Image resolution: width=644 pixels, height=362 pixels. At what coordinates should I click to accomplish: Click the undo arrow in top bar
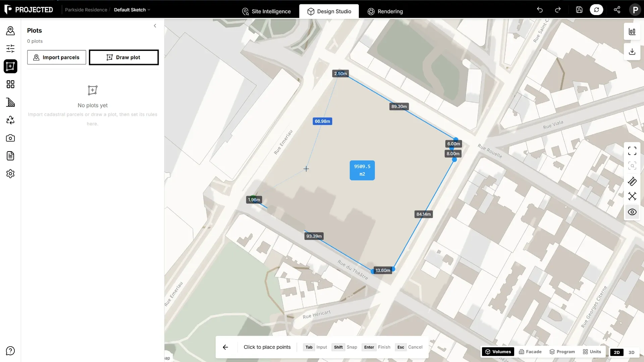540,10
